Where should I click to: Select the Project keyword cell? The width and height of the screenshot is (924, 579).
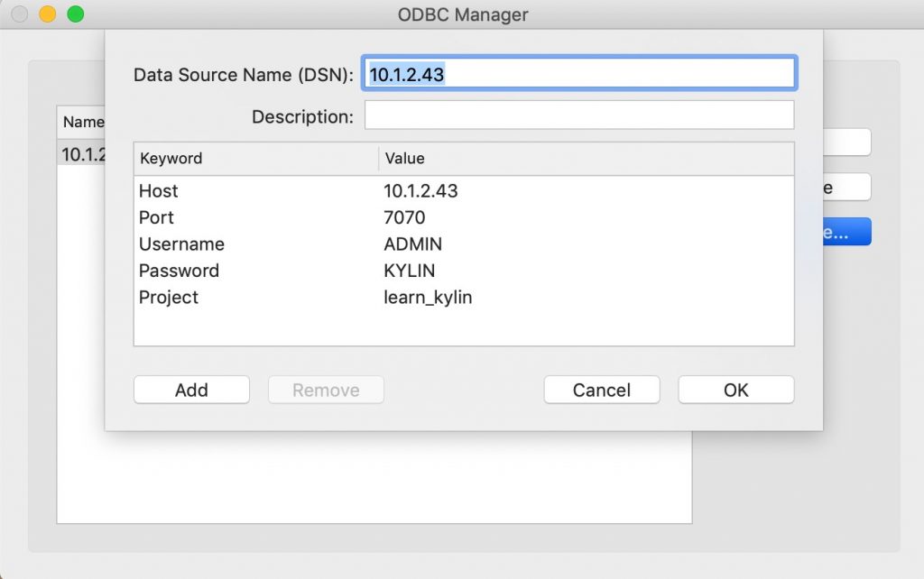coord(169,297)
